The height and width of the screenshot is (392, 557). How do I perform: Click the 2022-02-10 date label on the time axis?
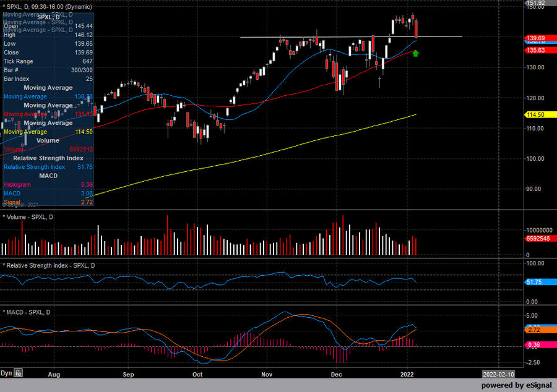point(498,374)
